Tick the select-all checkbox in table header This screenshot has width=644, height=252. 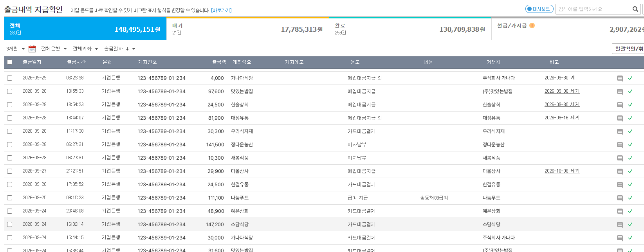pos(10,62)
